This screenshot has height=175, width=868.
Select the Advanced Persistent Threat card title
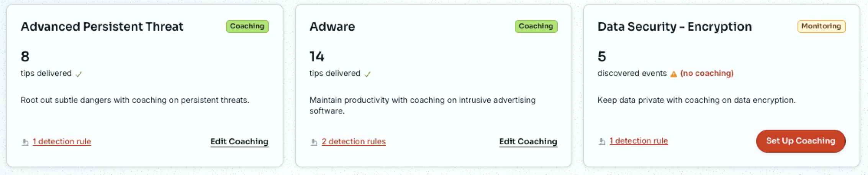tap(102, 26)
